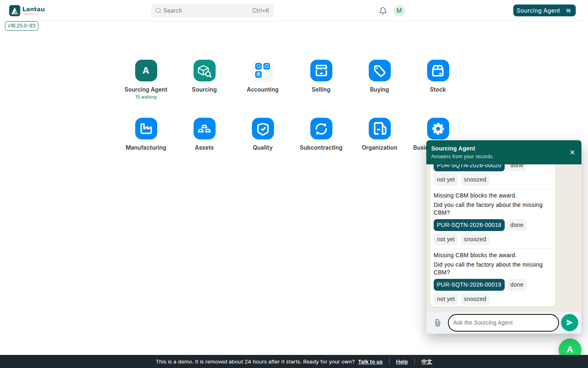Image resolution: width=588 pixels, height=368 pixels.
Task: Click the Ask the Sourcing Agent input
Action: point(503,323)
